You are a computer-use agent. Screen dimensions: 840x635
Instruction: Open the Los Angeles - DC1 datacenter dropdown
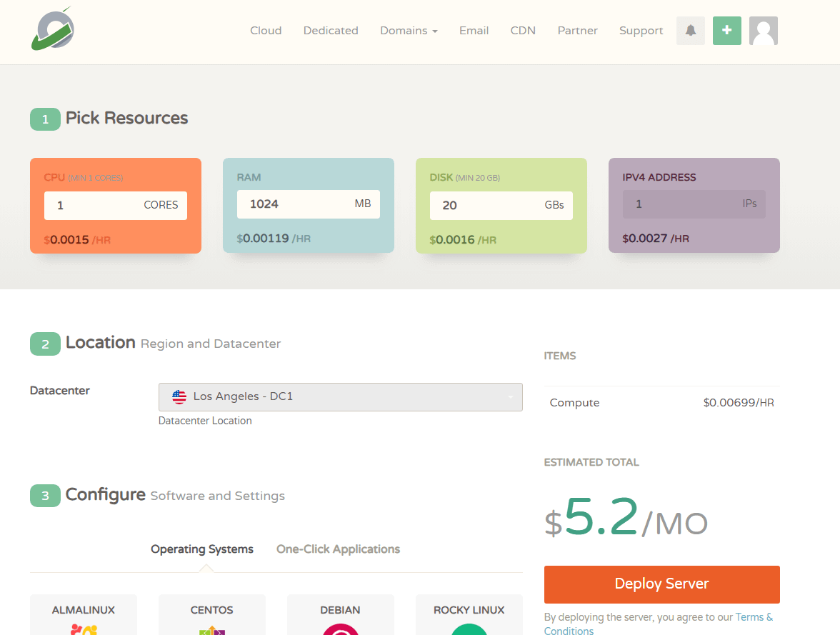click(340, 397)
